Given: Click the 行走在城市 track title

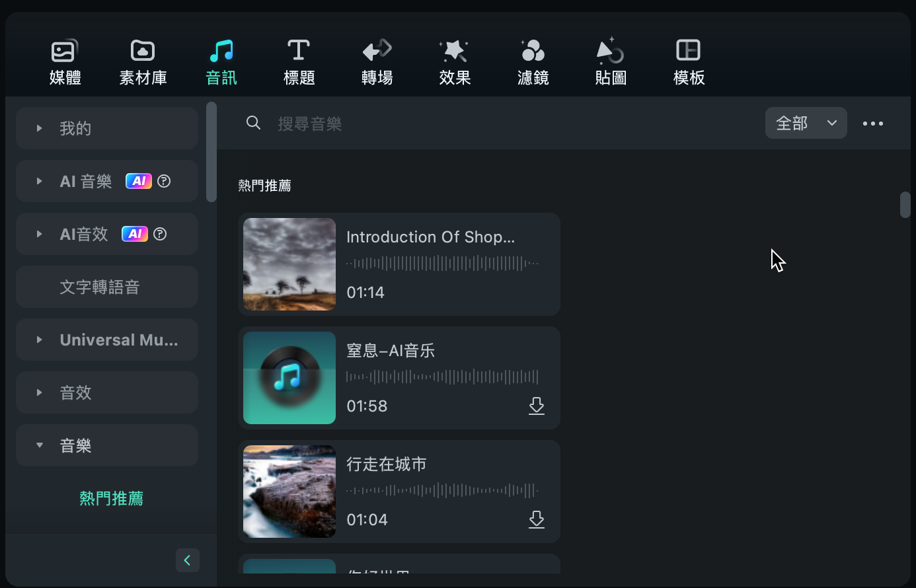Looking at the screenshot, I should pos(387,464).
